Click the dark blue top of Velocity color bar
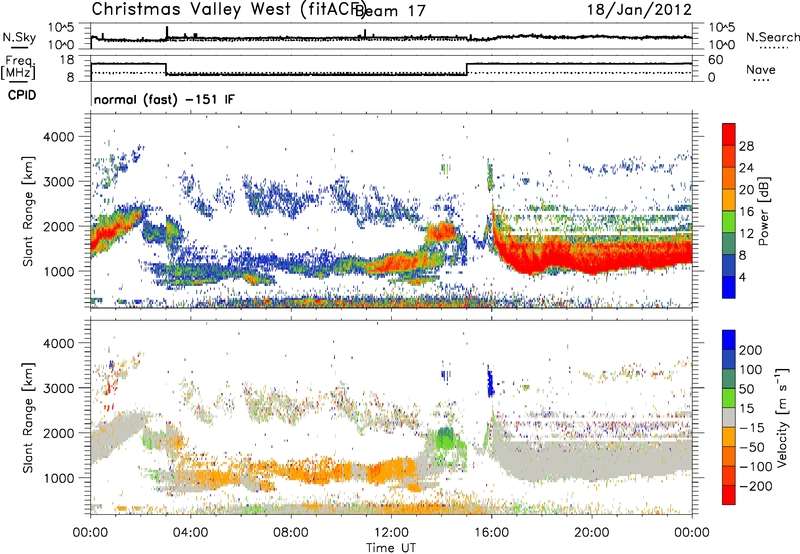 (729, 340)
